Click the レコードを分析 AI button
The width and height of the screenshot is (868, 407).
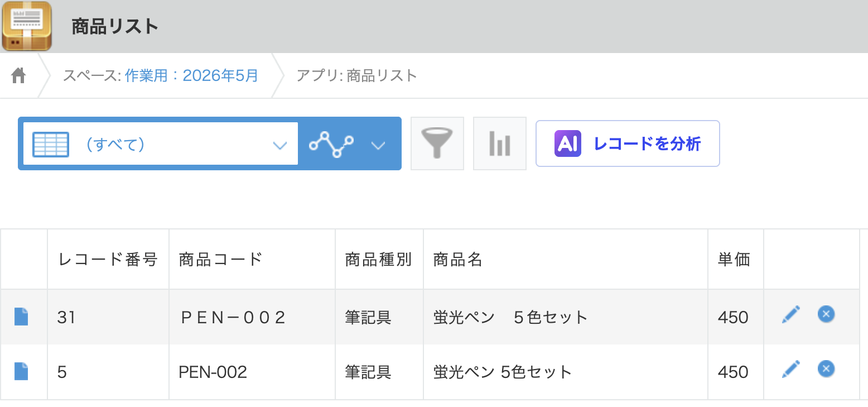point(628,143)
